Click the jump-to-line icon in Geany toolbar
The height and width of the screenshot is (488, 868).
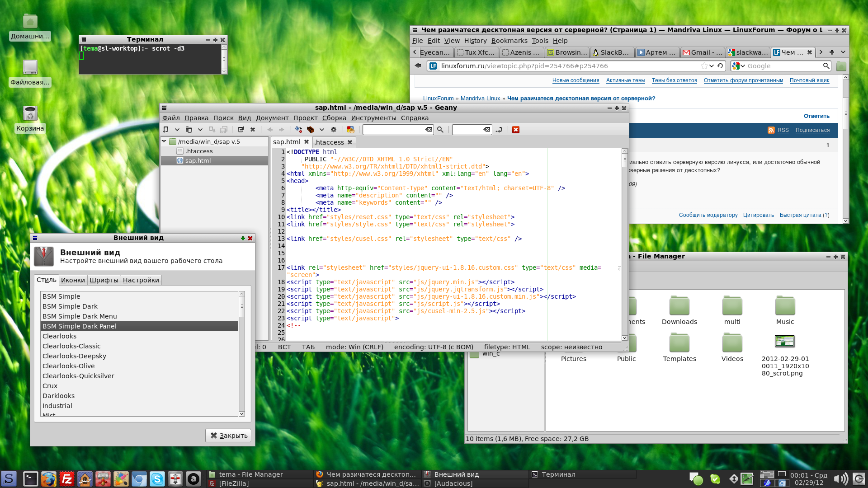pyautogui.click(x=499, y=130)
